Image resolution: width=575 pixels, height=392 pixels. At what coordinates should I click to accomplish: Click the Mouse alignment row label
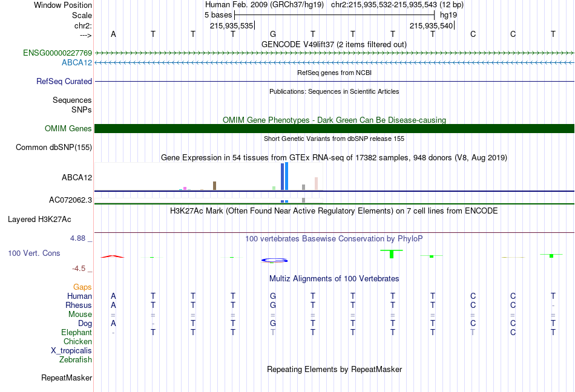click(80, 315)
